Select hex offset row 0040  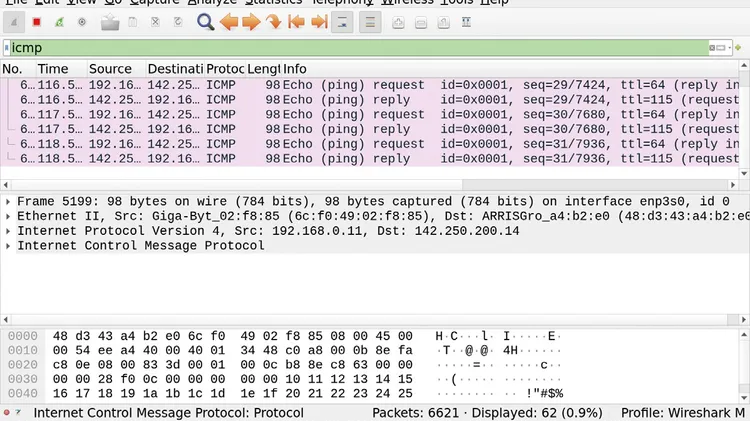pos(22,394)
